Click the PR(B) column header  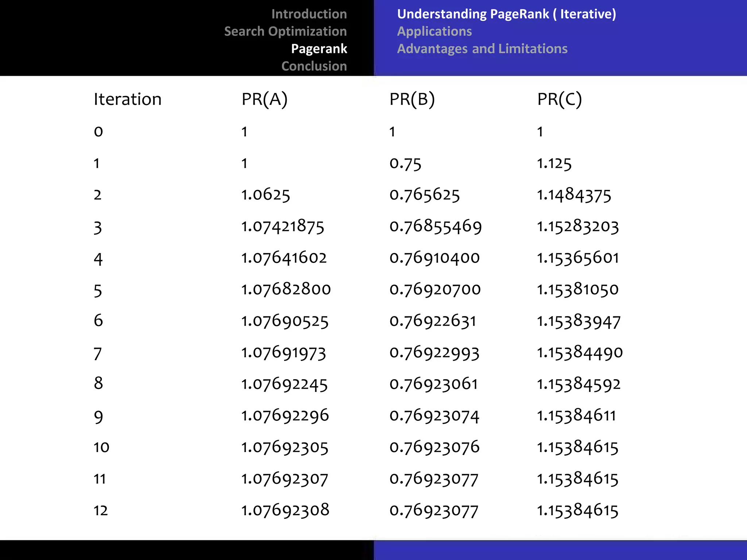click(x=412, y=100)
